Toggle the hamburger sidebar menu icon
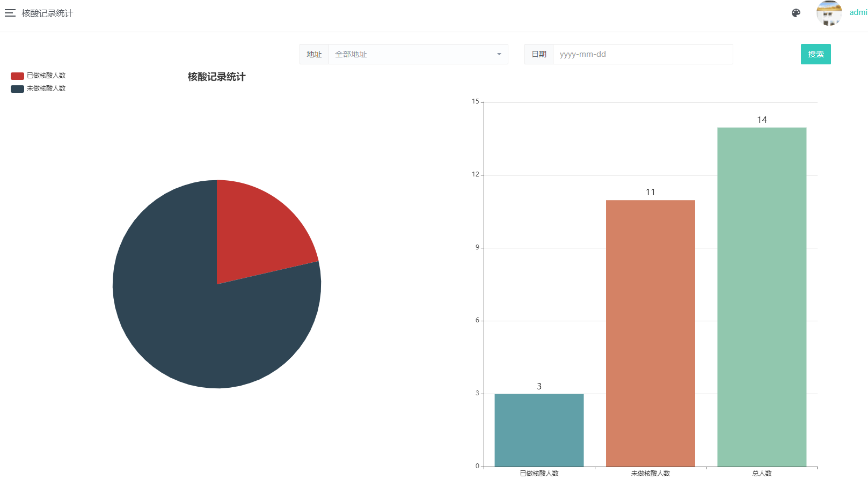This screenshot has width=868, height=487. pyautogui.click(x=10, y=13)
